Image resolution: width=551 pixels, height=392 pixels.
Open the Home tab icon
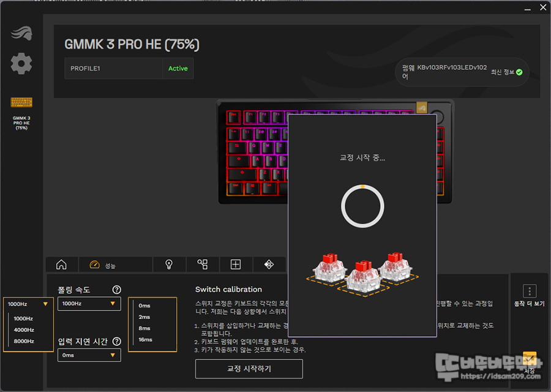tap(61, 265)
